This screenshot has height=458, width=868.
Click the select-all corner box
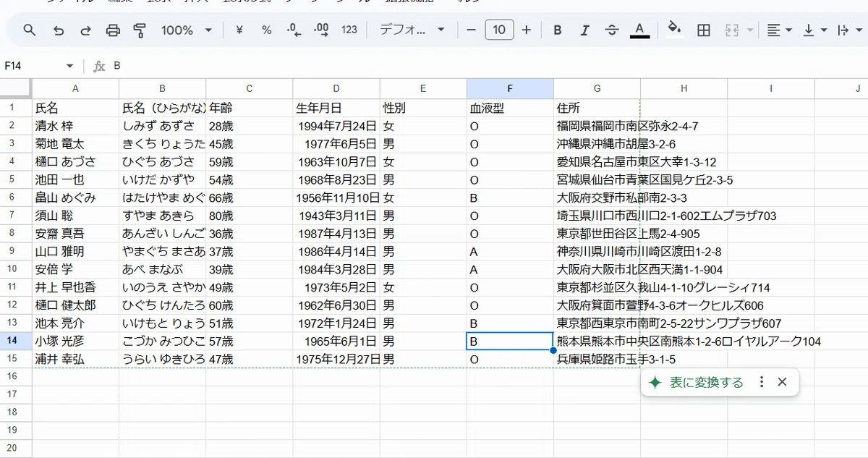click(16, 88)
